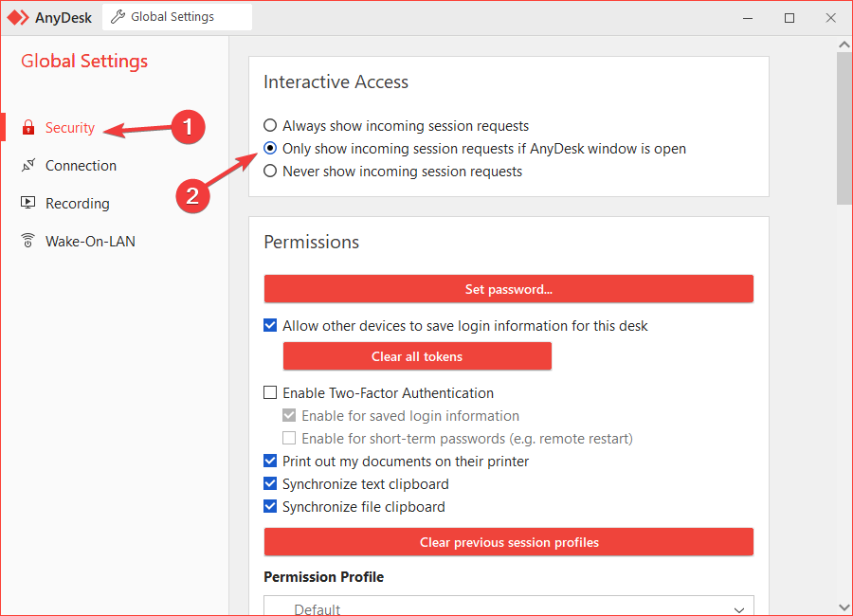
Task: Open the Security settings section
Action: (69, 127)
